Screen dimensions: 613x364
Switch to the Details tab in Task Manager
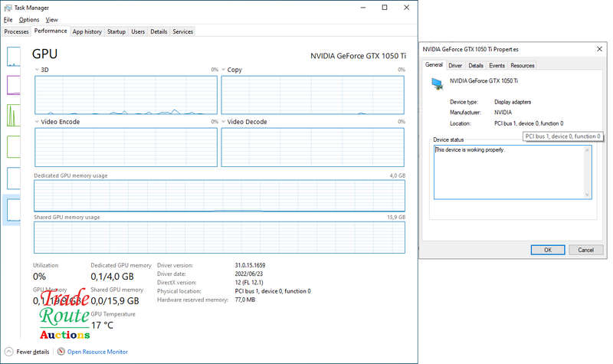pos(159,31)
